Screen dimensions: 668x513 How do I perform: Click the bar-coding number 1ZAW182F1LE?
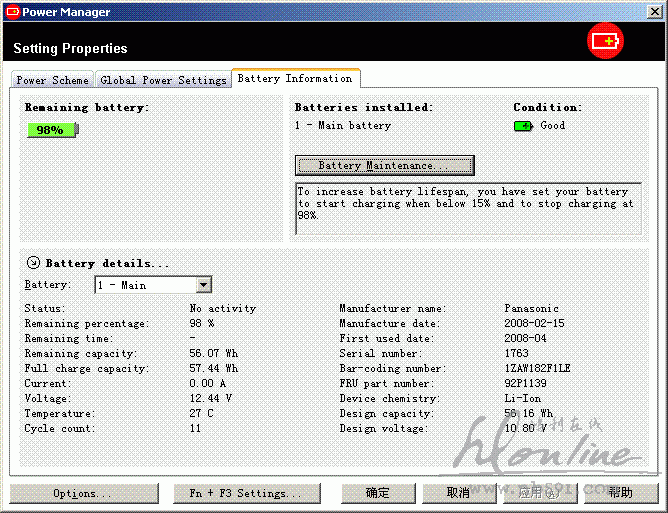(537, 369)
